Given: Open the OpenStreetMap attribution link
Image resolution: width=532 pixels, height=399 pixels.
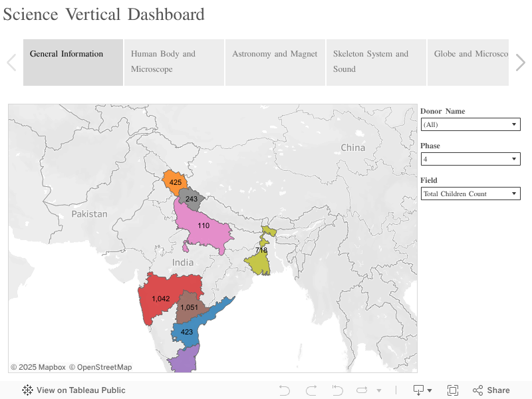Looking at the screenshot, I should [100, 367].
